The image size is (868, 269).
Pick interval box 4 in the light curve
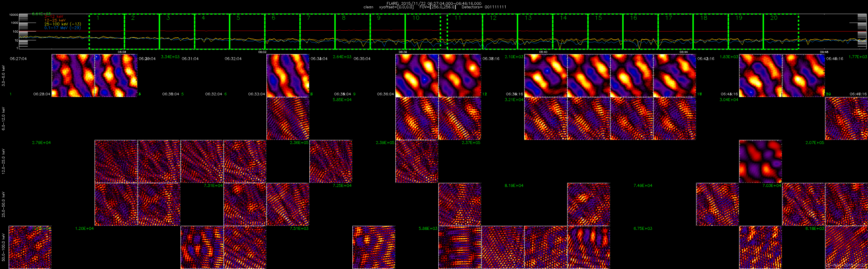(212, 32)
